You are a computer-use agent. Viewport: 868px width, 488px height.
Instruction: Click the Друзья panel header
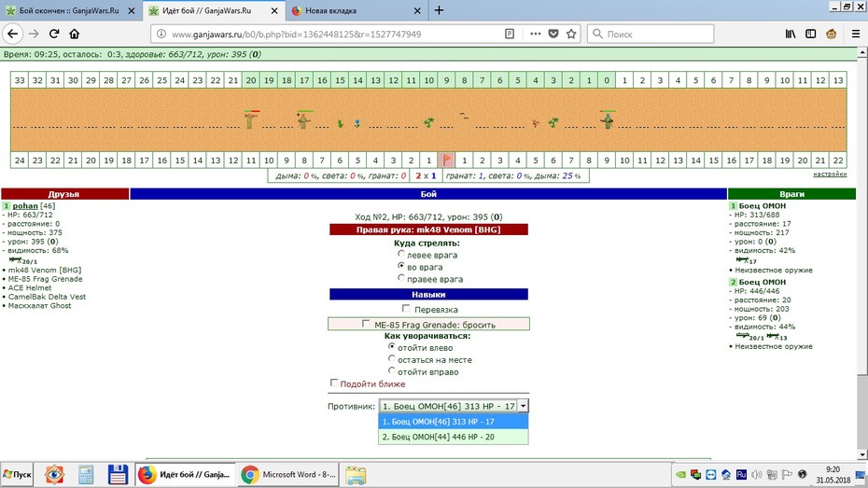tap(64, 194)
